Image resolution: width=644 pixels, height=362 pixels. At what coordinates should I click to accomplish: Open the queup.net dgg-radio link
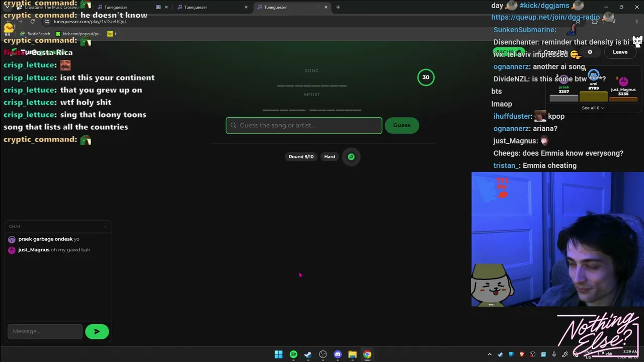[546, 18]
